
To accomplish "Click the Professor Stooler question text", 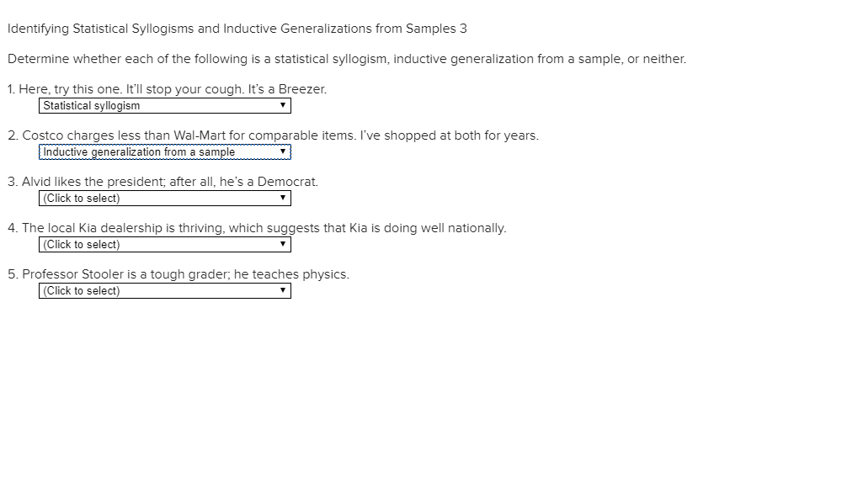I will click(178, 273).
